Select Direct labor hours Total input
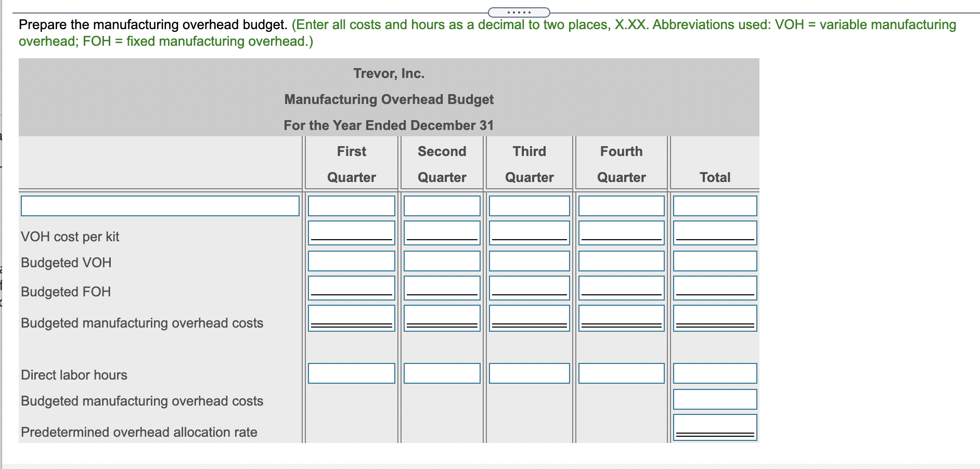 tap(715, 373)
